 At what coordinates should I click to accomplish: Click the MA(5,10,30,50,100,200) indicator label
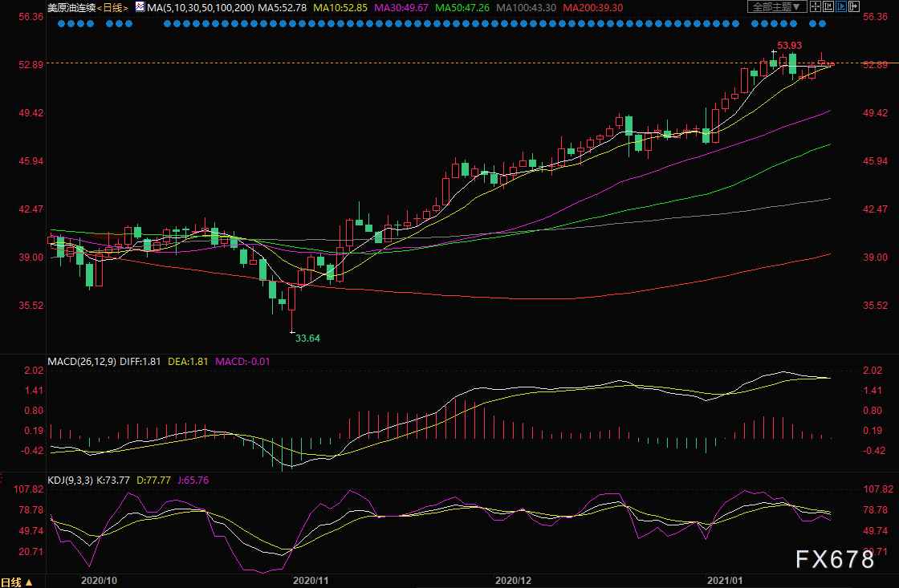[201, 7]
